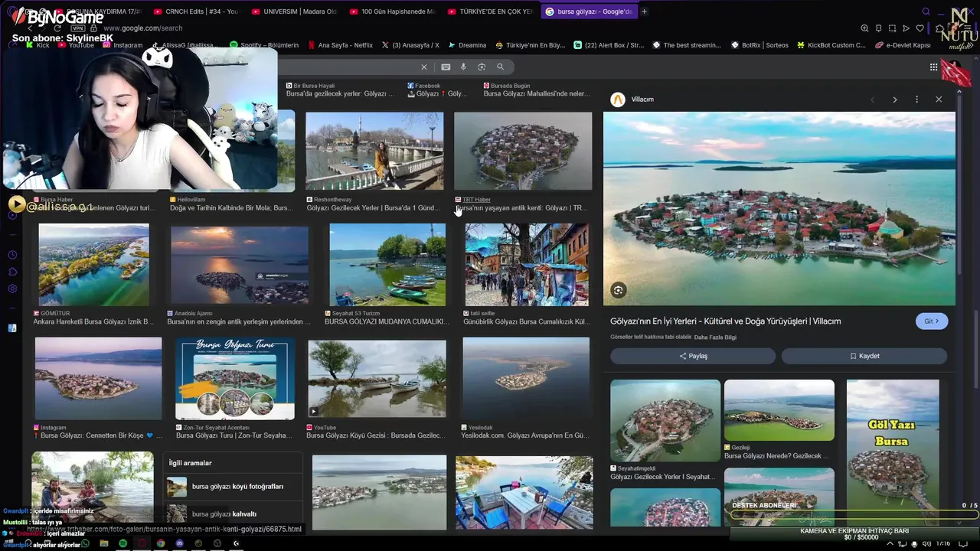Click the heart bookmark icon in address bar
This screenshot has width=980, height=551.
(920, 28)
